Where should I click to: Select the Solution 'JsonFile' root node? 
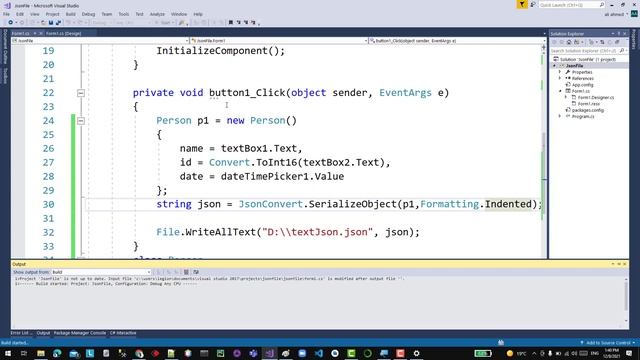pos(587,59)
